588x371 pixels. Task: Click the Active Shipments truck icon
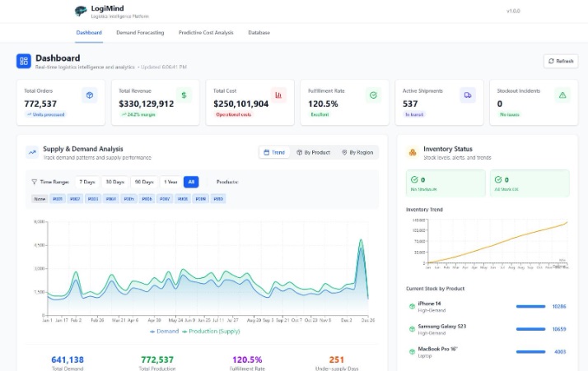(468, 95)
